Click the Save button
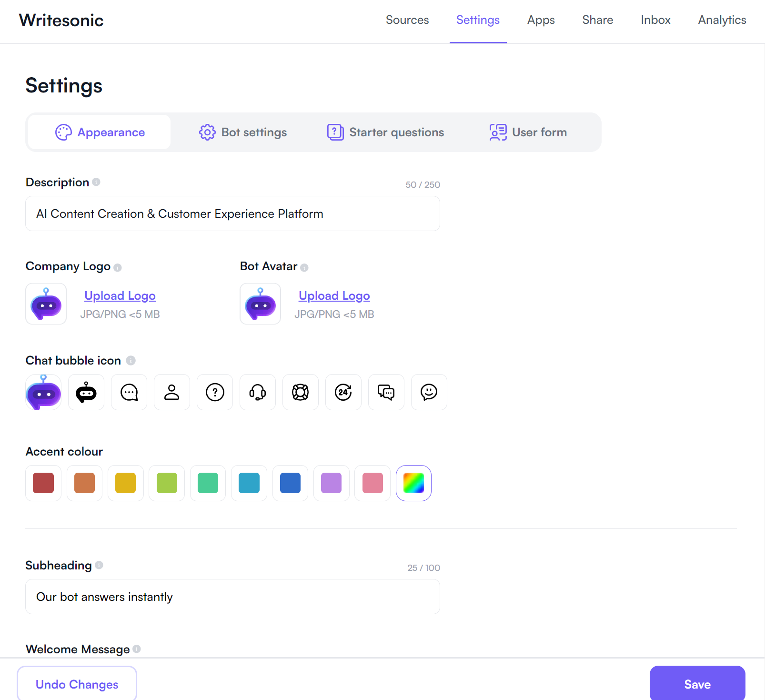This screenshot has height=700, width=765. (x=697, y=684)
